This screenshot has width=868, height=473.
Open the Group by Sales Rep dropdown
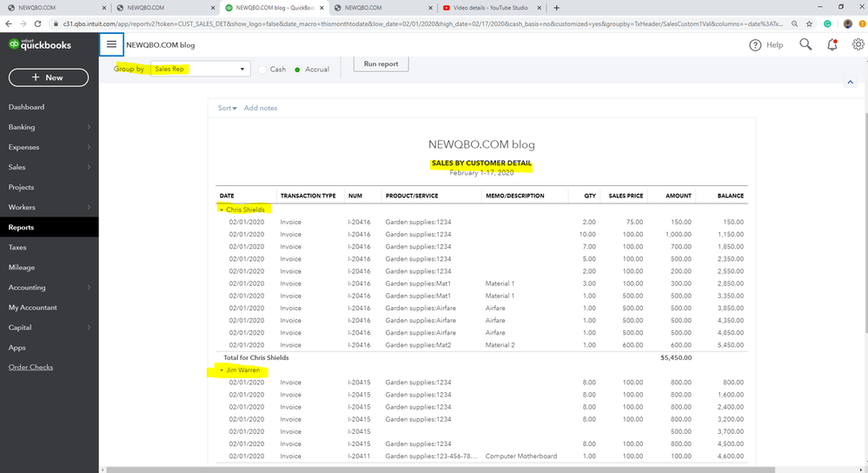(199, 69)
